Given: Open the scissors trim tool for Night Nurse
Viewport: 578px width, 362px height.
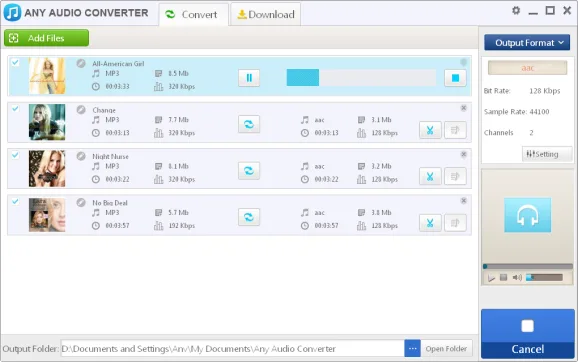Looking at the screenshot, I should pyautogui.click(x=430, y=177).
